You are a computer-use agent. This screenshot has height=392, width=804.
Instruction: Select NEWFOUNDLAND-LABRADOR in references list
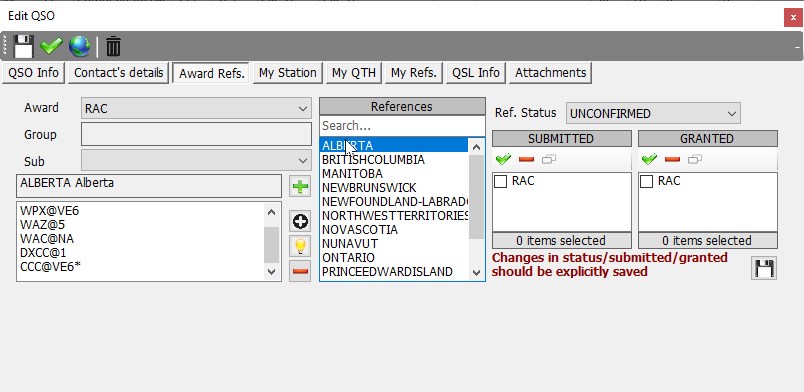coord(394,202)
